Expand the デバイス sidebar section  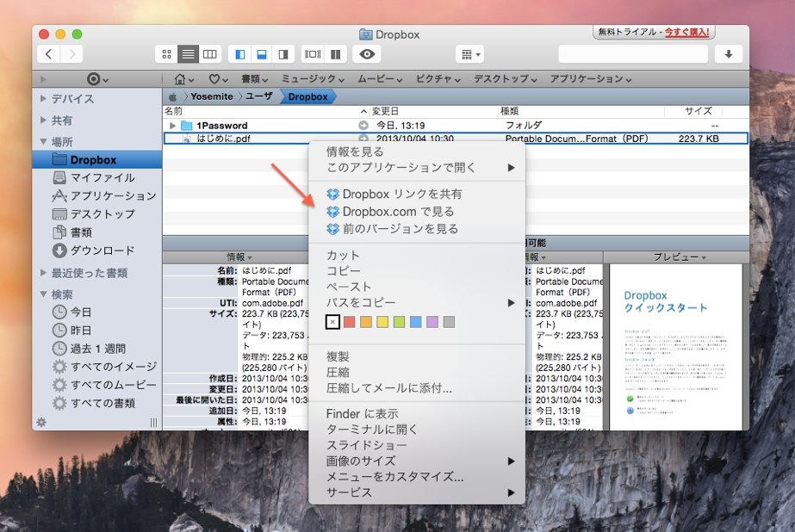(x=43, y=99)
